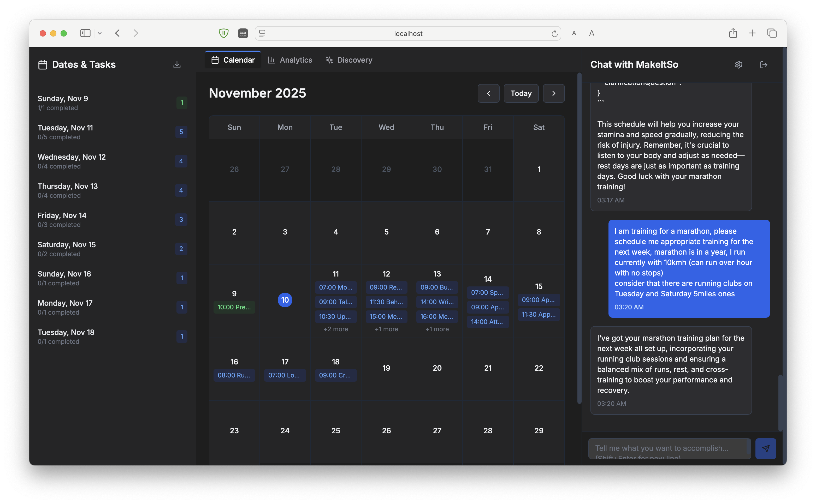Open chat settings with the gear icon
The image size is (816, 504).
[x=739, y=65]
